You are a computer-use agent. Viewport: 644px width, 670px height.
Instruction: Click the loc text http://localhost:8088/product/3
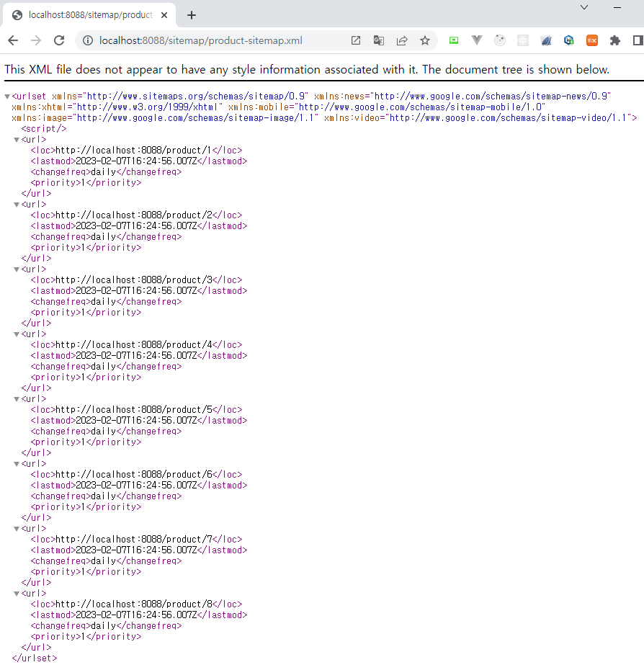click(x=133, y=280)
